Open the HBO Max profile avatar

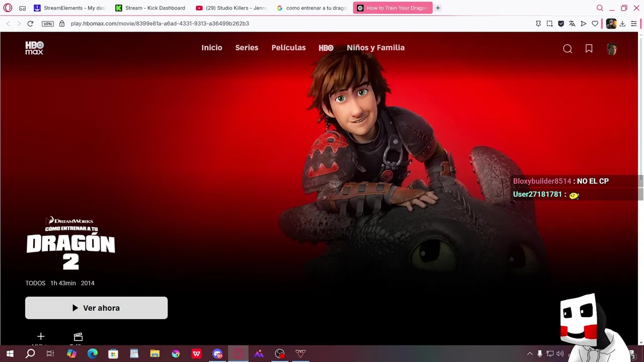point(612,49)
